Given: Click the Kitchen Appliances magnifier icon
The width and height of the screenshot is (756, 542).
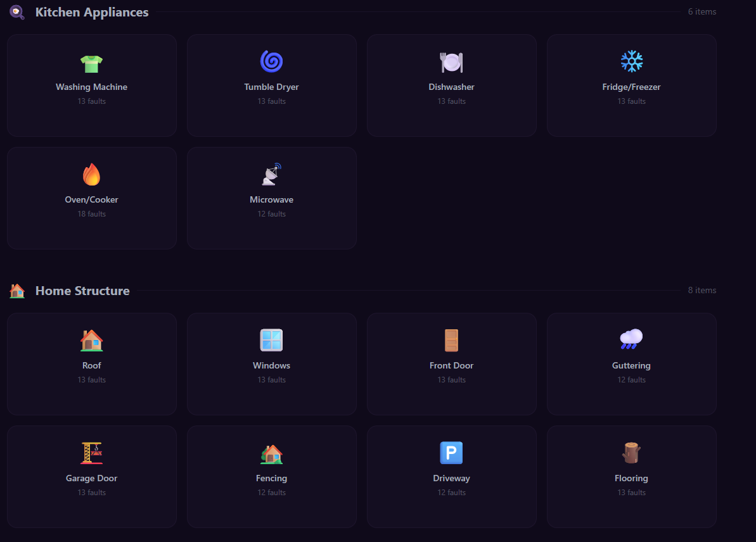Looking at the screenshot, I should pyautogui.click(x=16, y=12).
